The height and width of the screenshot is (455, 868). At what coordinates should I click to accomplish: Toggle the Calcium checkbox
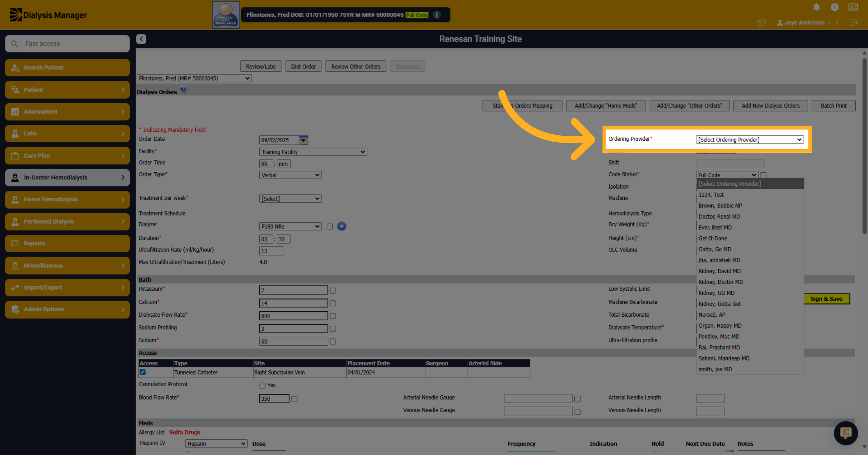coord(333,303)
